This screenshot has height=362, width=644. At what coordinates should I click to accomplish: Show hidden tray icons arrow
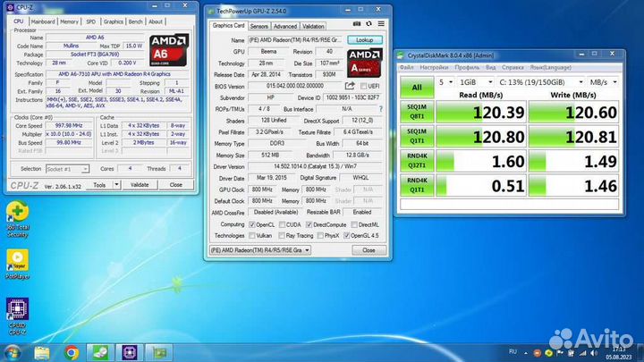tap(526, 353)
